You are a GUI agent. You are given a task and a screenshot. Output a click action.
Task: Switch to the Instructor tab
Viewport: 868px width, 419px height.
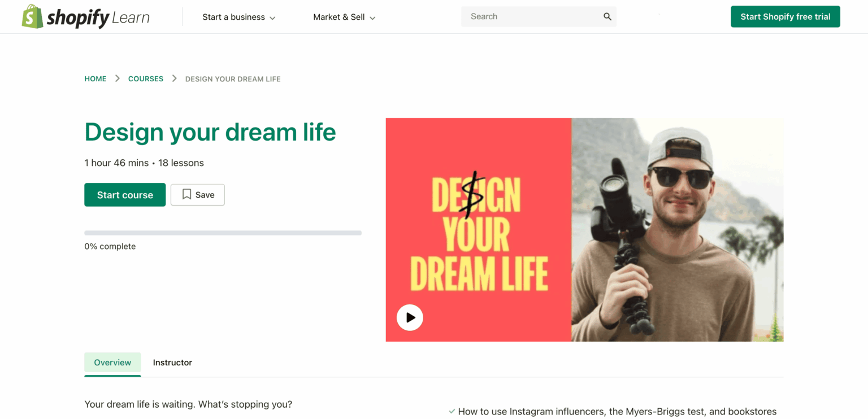[172, 363]
